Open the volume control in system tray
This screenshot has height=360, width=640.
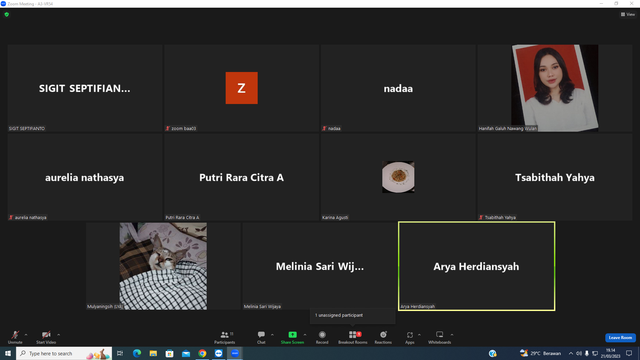coord(578,353)
